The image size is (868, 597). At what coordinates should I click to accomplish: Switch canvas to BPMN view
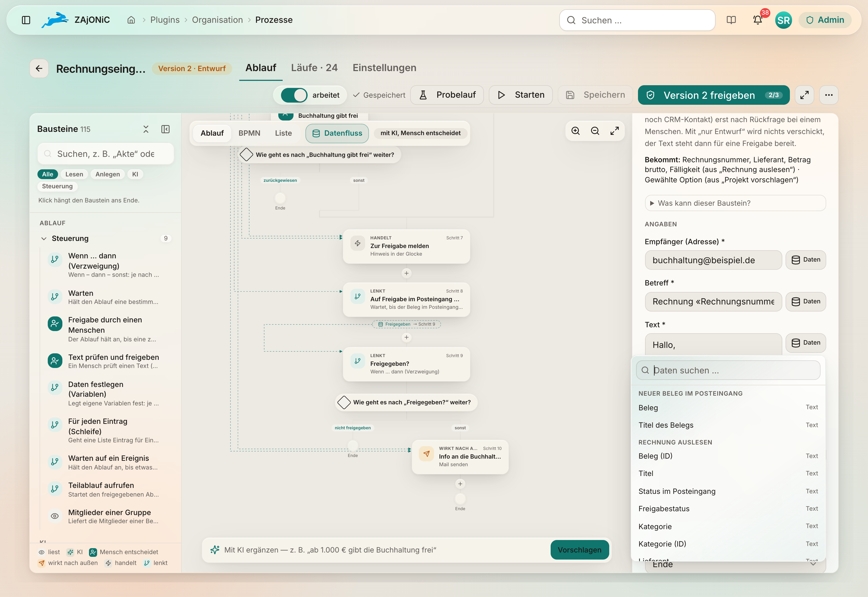pyautogui.click(x=249, y=133)
